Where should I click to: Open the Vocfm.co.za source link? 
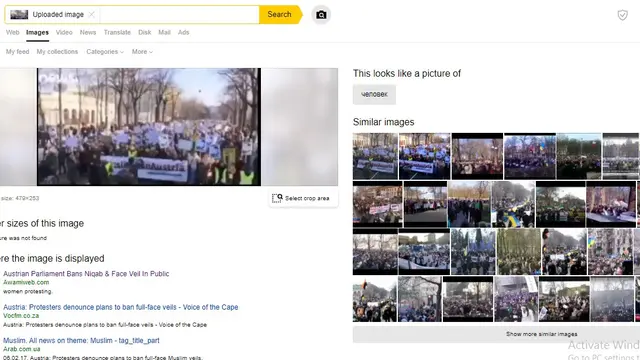[x=21, y=316]
